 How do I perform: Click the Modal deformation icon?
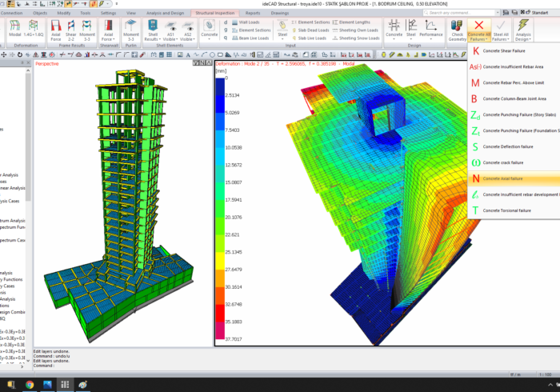click(14, 29)
